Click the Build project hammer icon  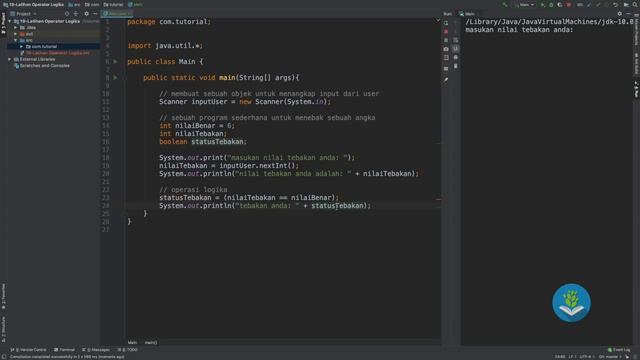coord(505,4)
